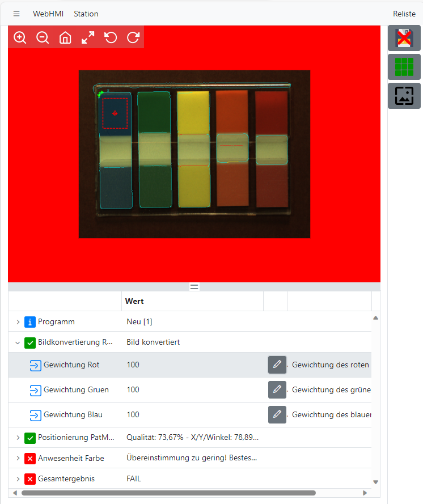Edit the Gewichtung Rot value

coord(277,365)
